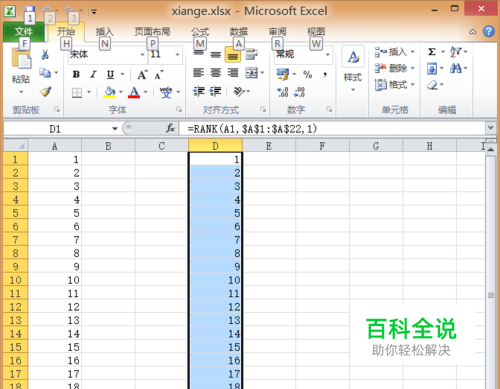Open the font name dropdown
Image resolution: width=500 pixels, height=389 pixels.
142,55
